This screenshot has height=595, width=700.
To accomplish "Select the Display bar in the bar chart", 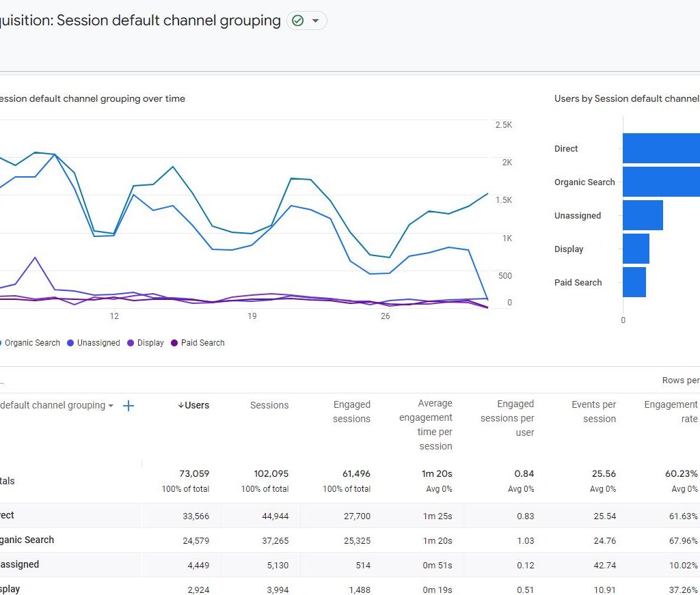I will [x=636, y=249].
